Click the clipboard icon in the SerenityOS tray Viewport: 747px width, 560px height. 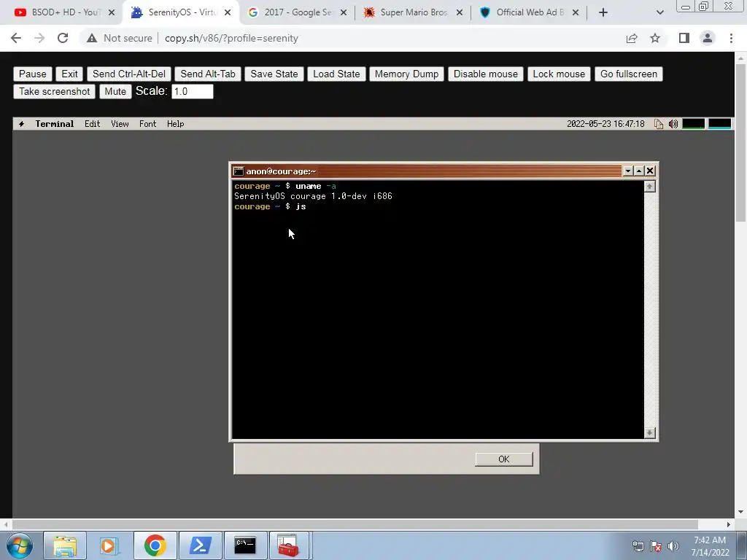[659, 124]
